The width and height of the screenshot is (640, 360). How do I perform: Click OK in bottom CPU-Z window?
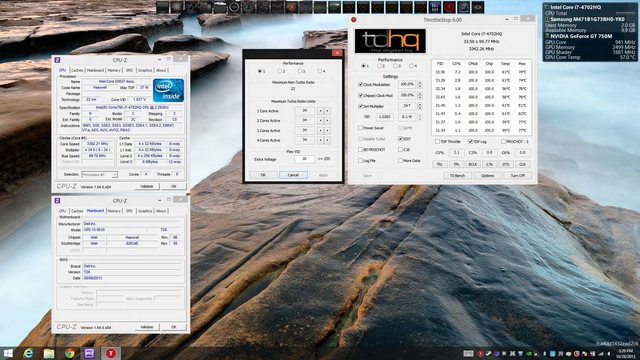pyautogui.click(x=173, y=327)
